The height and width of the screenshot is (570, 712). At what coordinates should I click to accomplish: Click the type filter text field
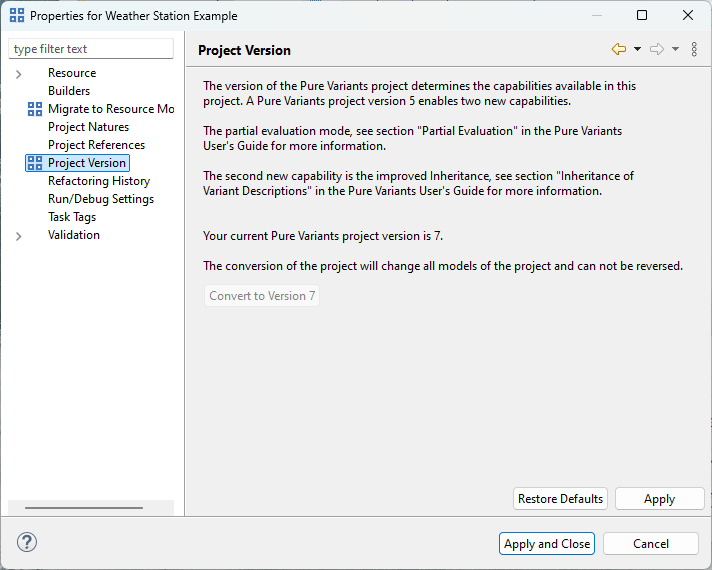click(x=91, y=49)
